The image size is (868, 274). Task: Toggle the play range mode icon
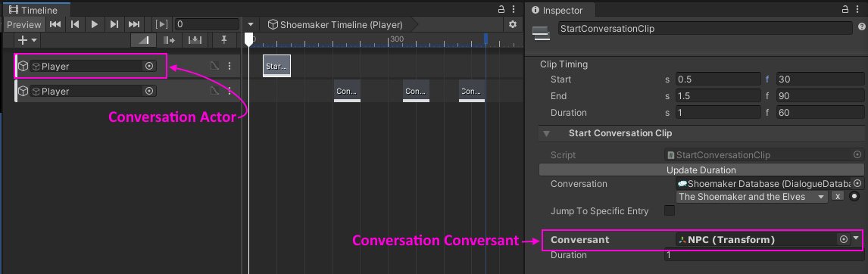pos(161,24)
